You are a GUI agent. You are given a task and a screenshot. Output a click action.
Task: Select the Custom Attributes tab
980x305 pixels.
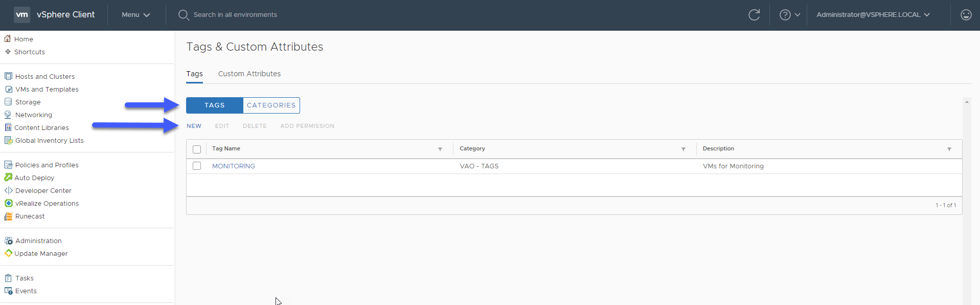tap(249, 74)
